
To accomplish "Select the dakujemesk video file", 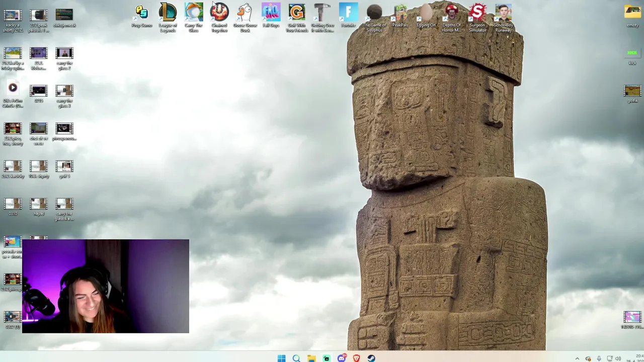I will (64, 18).
